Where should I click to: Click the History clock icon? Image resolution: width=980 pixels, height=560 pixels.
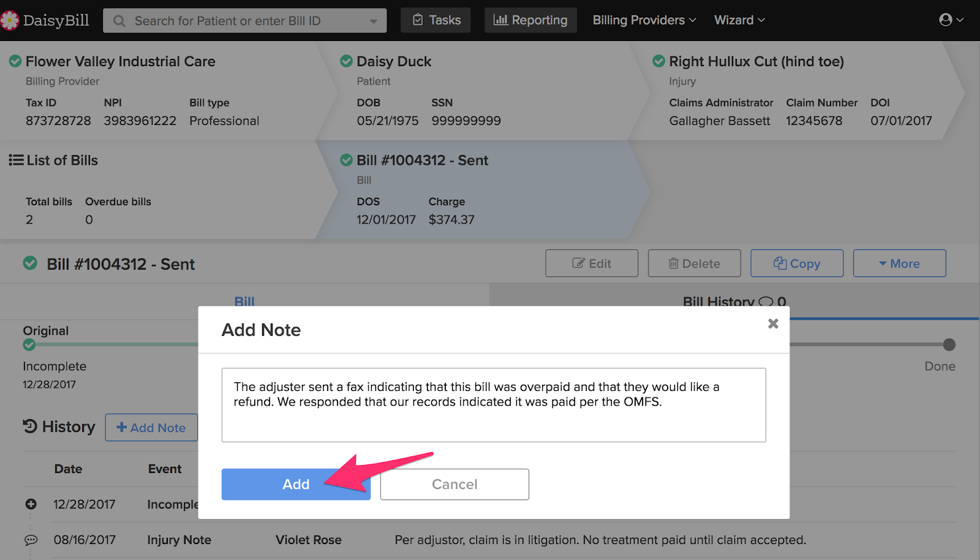coord(30,426)
